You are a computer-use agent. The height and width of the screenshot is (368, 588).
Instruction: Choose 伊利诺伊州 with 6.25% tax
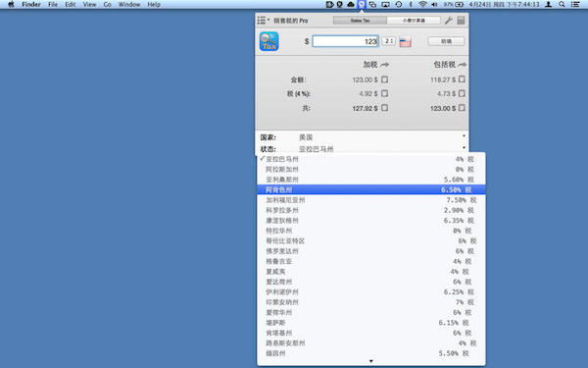pos(371,291)
